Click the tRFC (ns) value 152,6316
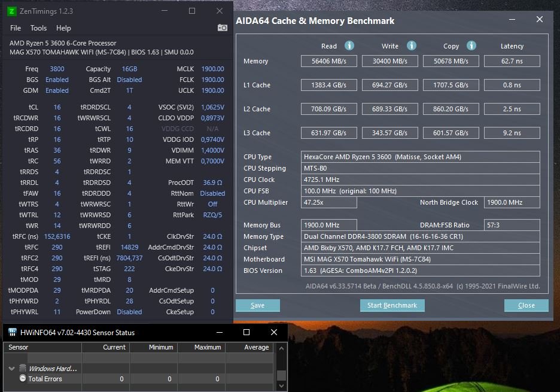 (x=57, y=236)
